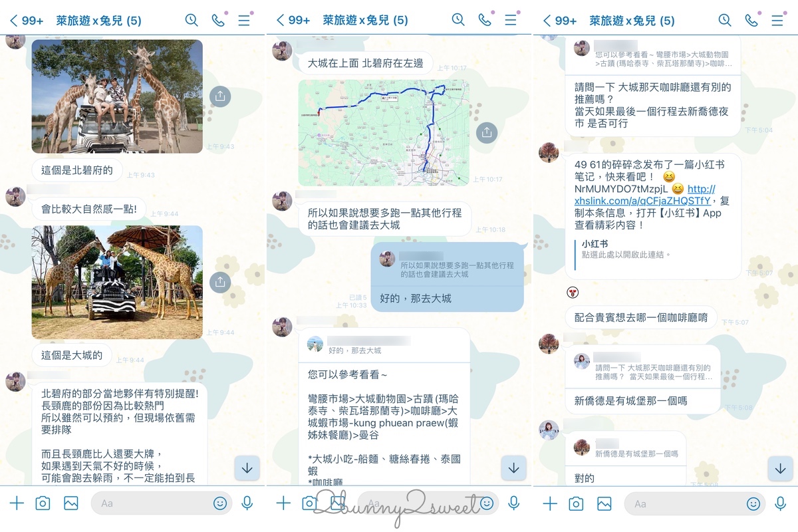Tap the microphone icon in right screenshot
This screenshot has width=798, height=532.
tap(781, 503)
